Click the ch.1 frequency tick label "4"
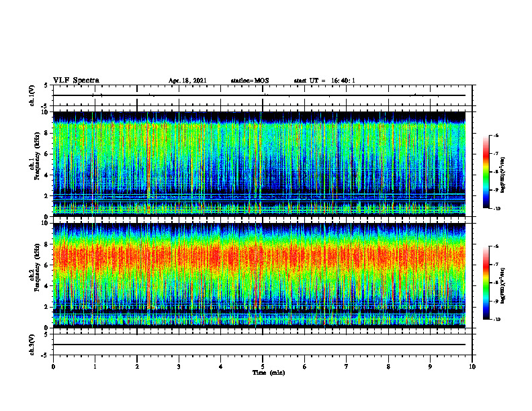 point(47,175)
